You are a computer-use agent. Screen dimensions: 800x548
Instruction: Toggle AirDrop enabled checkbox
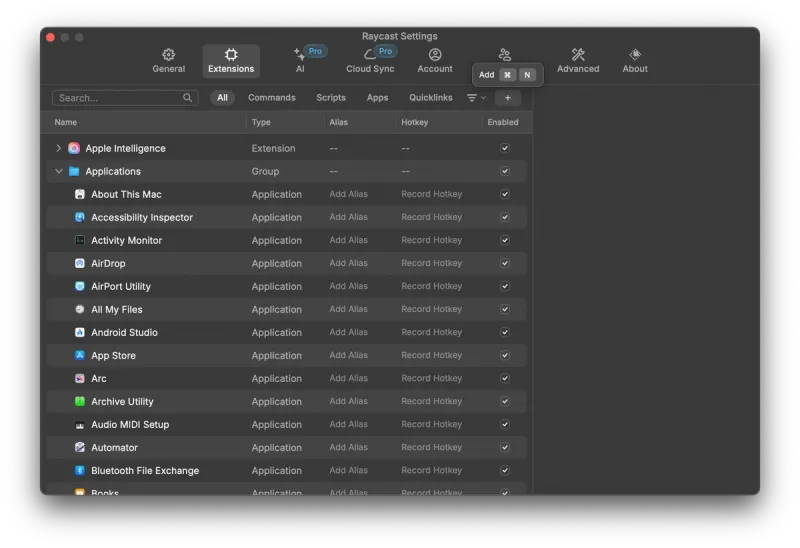[x=505, y=263]
